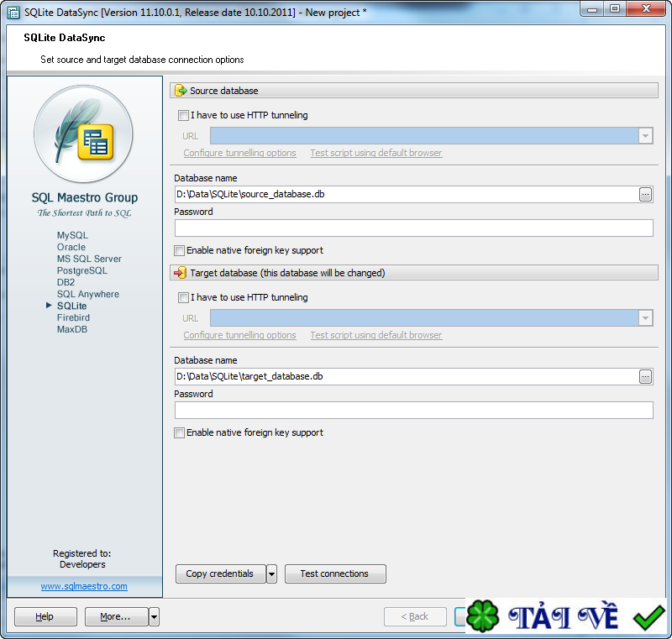This screenshot has height=639, width=672.
Task: Click the Source database section icon
Action: pyautogui.click(x=182, y=90)
